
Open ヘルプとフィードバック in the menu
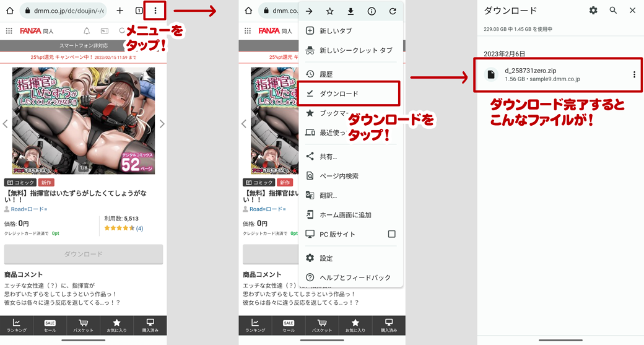350,277
